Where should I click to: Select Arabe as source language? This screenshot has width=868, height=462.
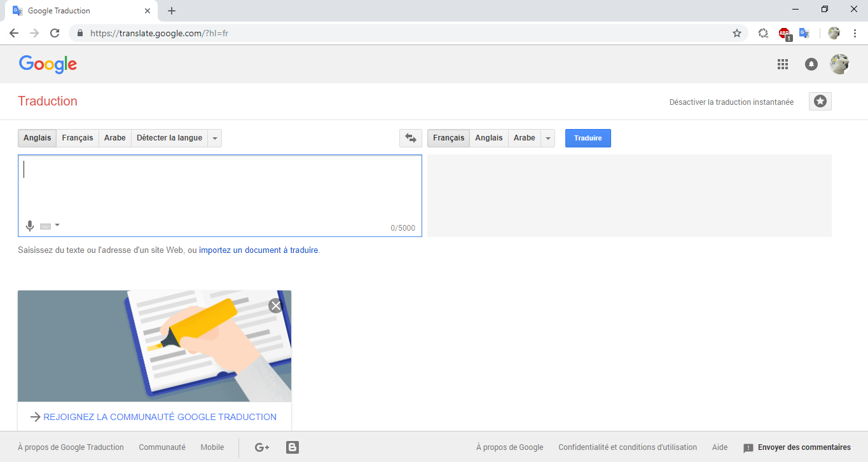115,138
